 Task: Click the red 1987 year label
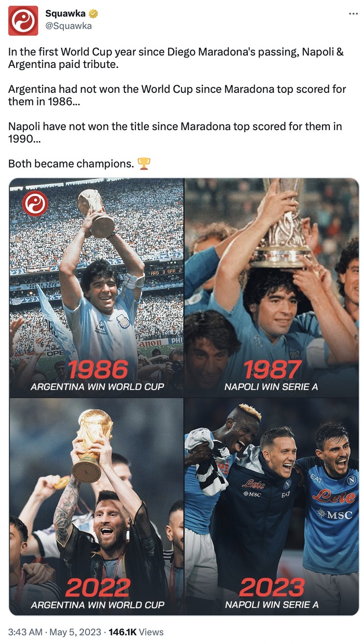pyautogui.click(x=272, y=370)
